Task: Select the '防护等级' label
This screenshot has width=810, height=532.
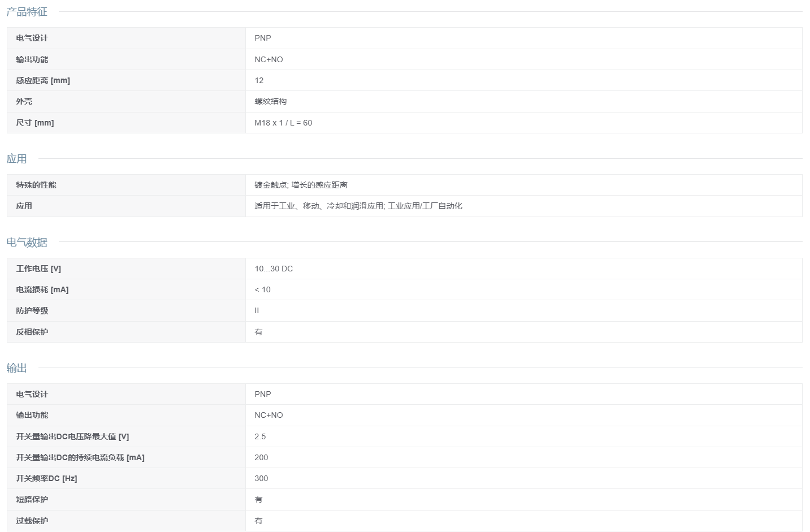Action: [x=32, y=310]
